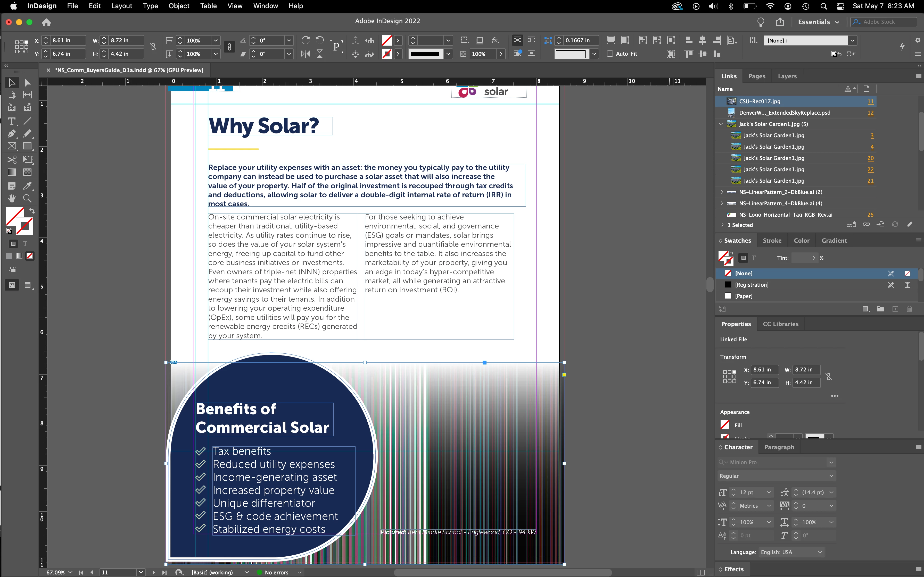This screenshot has height=577, width=924.
Task: Select the Rectangle Frame tool
Action: pyautogui.click(x=11, y=147)
